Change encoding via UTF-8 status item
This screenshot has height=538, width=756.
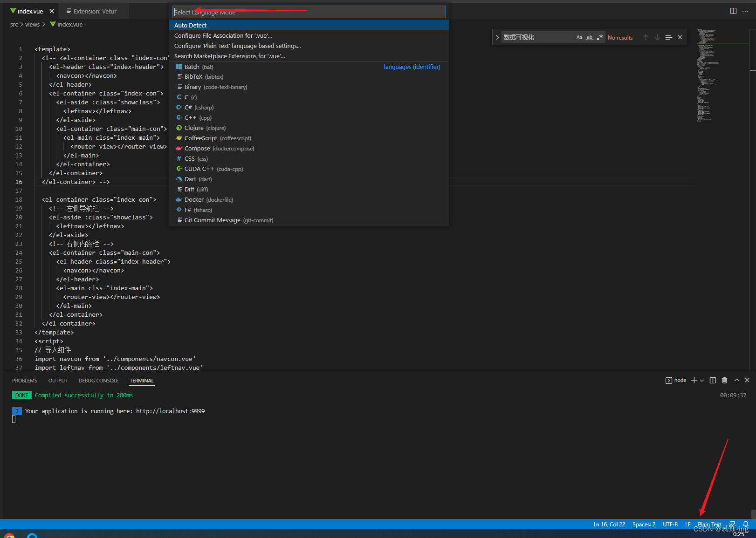coord(670,524)
